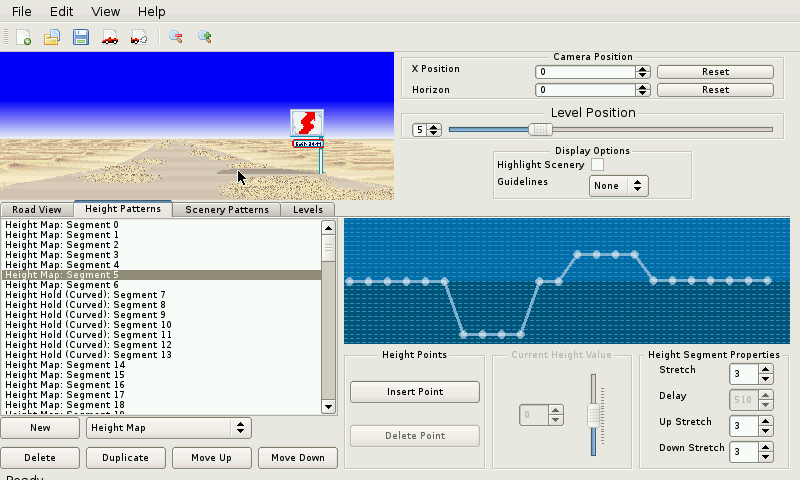
Task: Click the New file toolbar icon
Action: (x=24, y=37)
